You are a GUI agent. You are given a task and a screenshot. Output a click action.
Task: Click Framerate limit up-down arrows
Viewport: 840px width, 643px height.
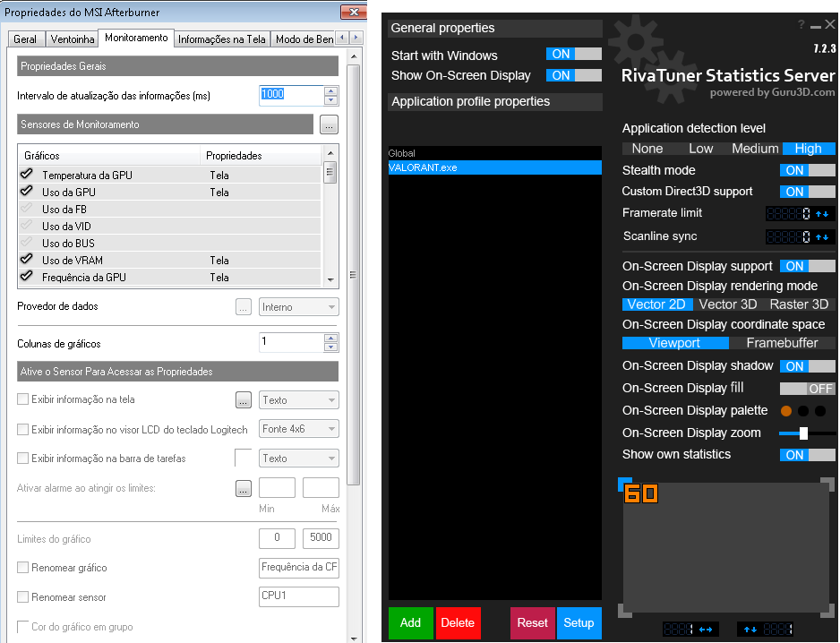pos(822,214)
